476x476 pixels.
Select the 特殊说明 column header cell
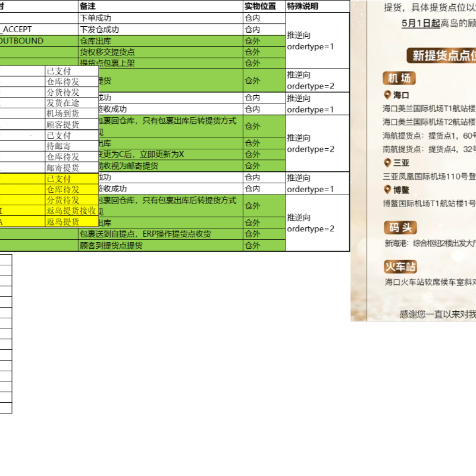tap(317, 6)
